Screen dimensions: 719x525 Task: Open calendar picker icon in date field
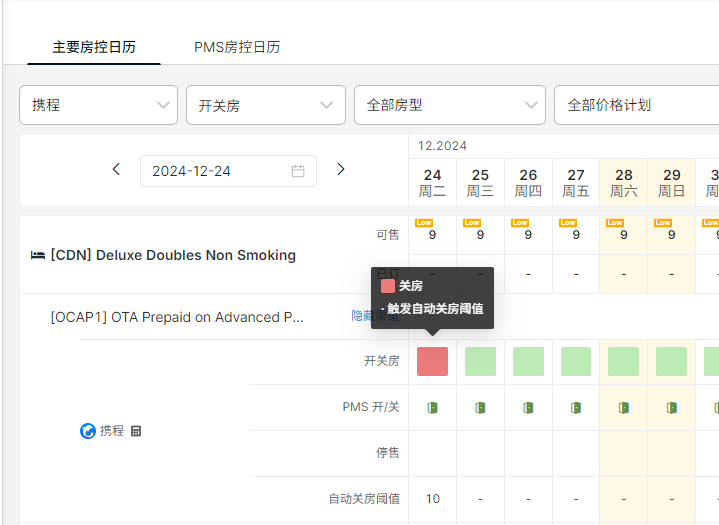click(298, 171)
